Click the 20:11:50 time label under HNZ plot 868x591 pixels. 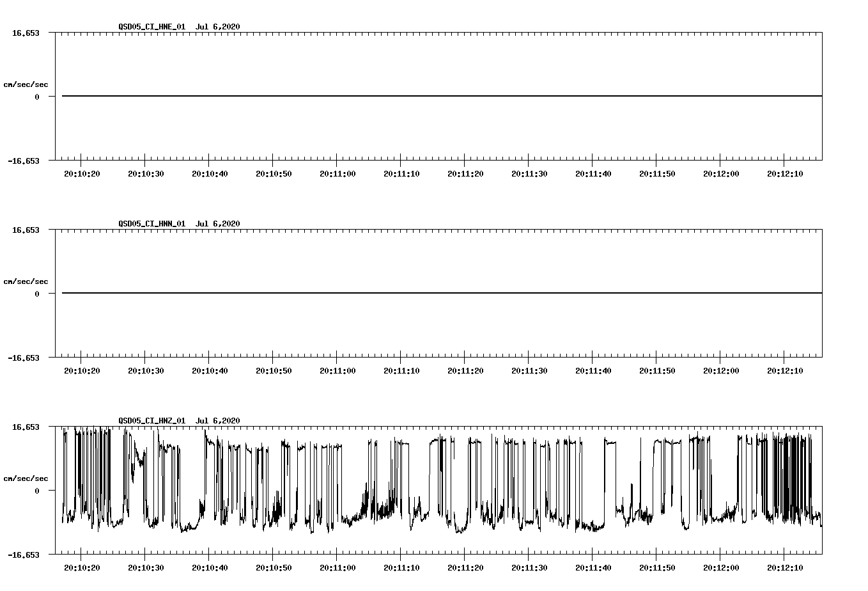657,567
